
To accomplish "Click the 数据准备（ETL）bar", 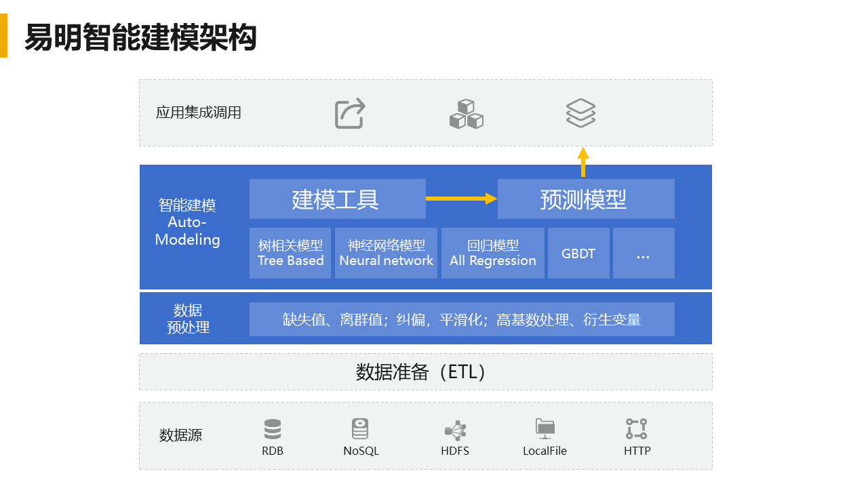I will tap(426, 371).
